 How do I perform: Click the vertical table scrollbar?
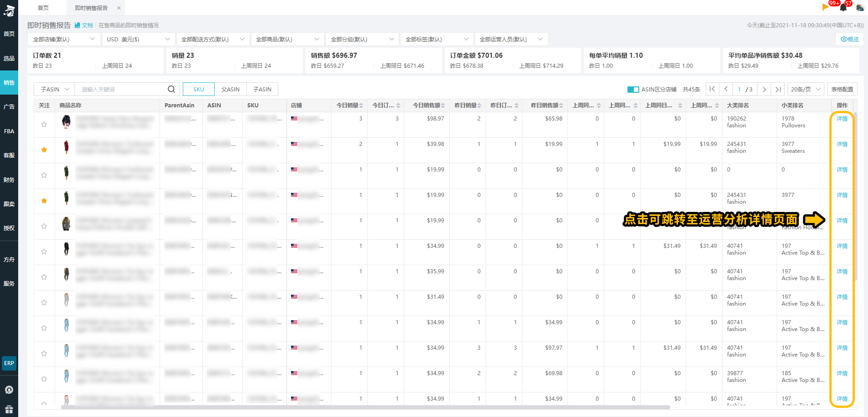855,196
